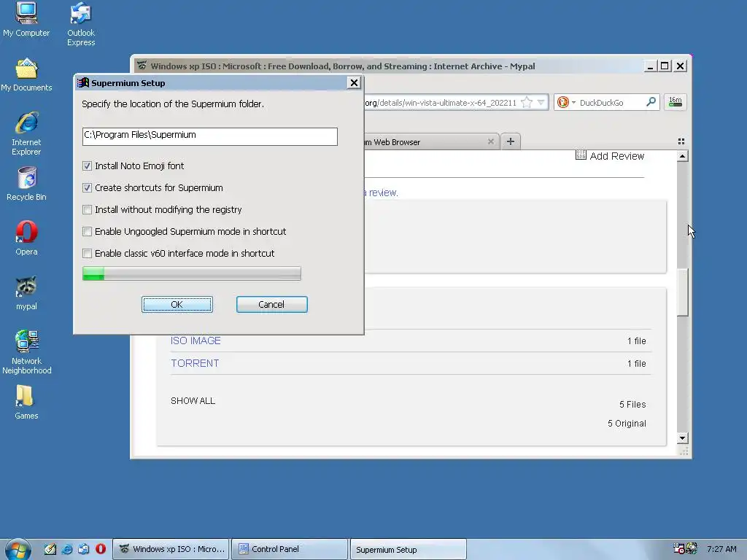
Task: Click the Supermium Setup title bar icon
Action: pyautogui.click(x=83, y=82)
